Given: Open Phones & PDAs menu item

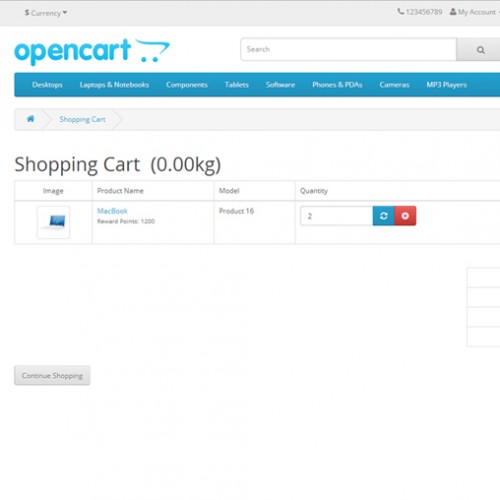Looking at the screenshot, I should (x=337, y=85).
